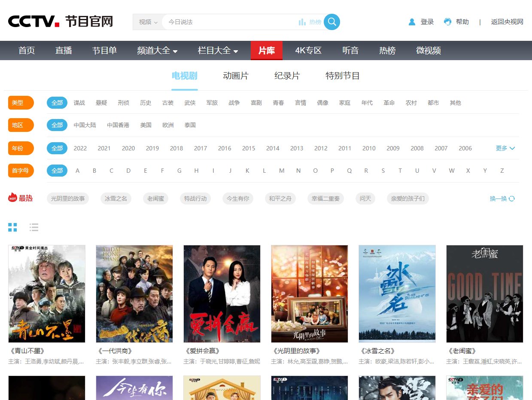Filter region by 中国大陆
The height and width of the screenshot is (400, 532).
coord(85,125)
